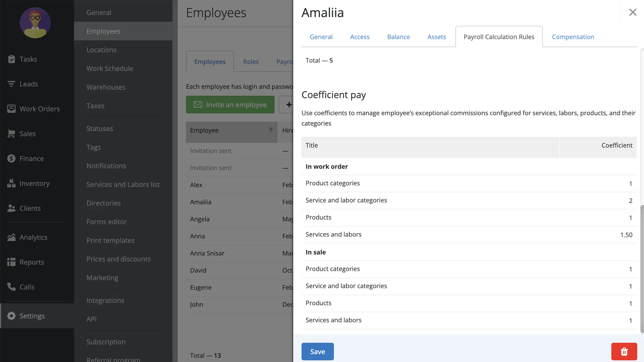Click the close button on Amaliia panel
Screen dimensions: 644x362
pos(632,12)
